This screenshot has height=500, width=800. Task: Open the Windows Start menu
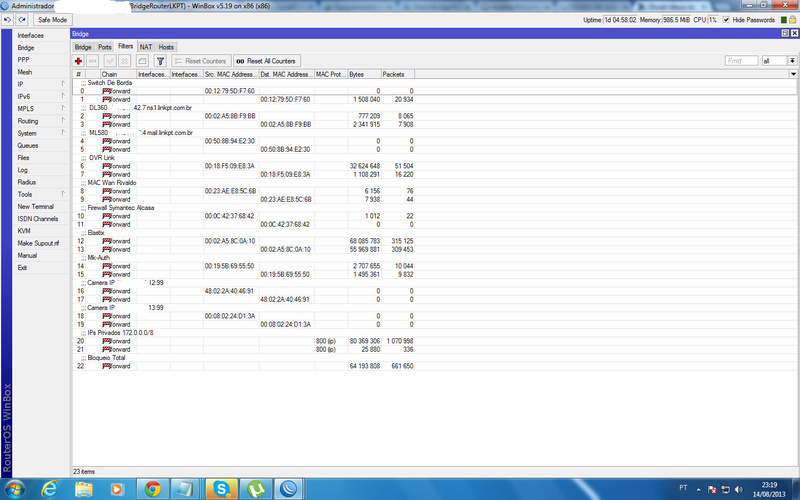coord(14,489)
